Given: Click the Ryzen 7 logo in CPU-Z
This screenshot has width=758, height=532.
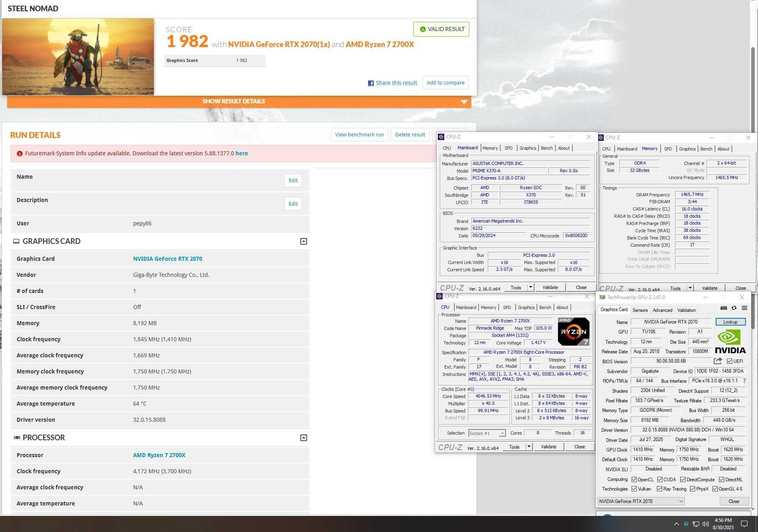Looking at the screenshot, I should click(574, 332).
